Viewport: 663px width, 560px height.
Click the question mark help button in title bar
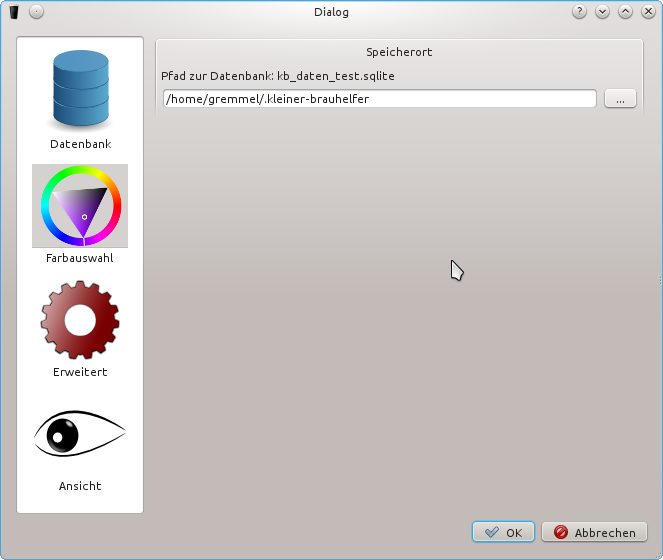579,12
